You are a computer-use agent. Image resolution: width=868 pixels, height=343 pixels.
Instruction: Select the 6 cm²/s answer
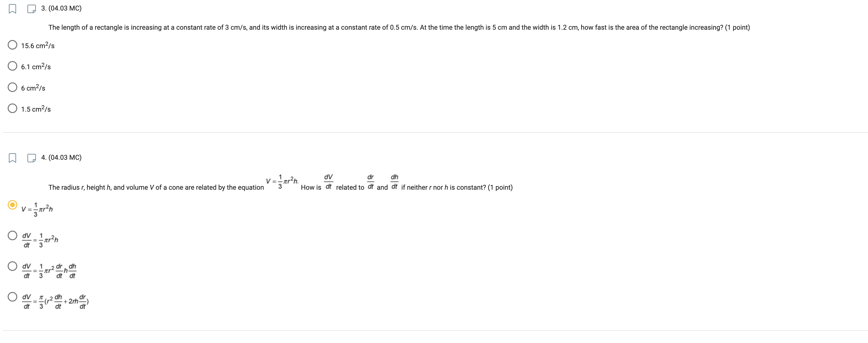coord(12,87)
